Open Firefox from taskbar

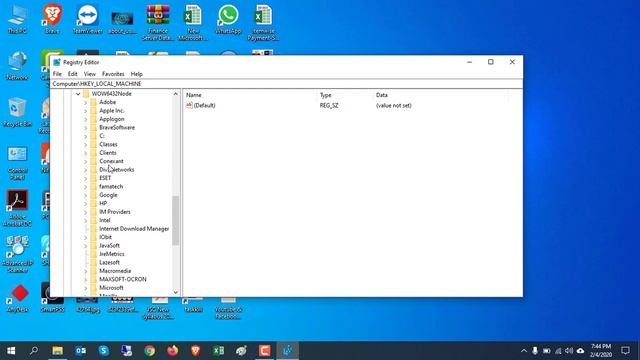click(x=173, y=351)
